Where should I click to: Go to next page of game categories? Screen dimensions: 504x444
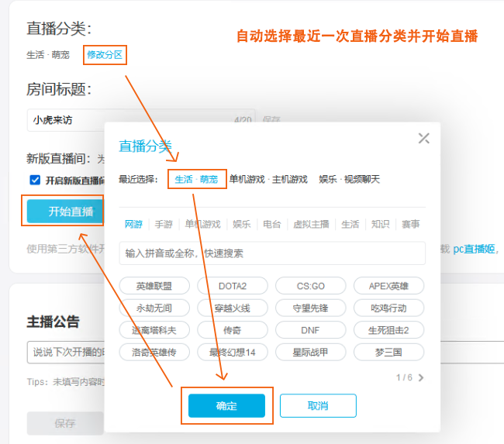[x=421, y=378]
